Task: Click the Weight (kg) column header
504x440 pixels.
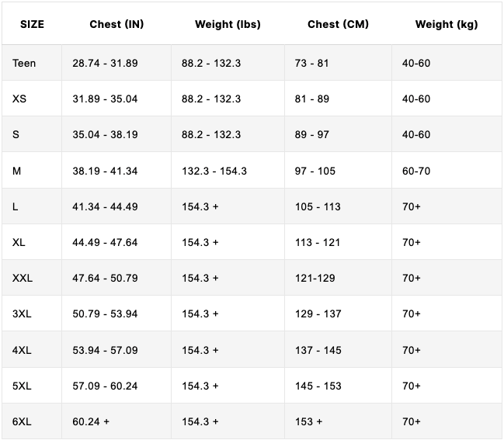Action: pyautogui.click(x=447, y=24)
